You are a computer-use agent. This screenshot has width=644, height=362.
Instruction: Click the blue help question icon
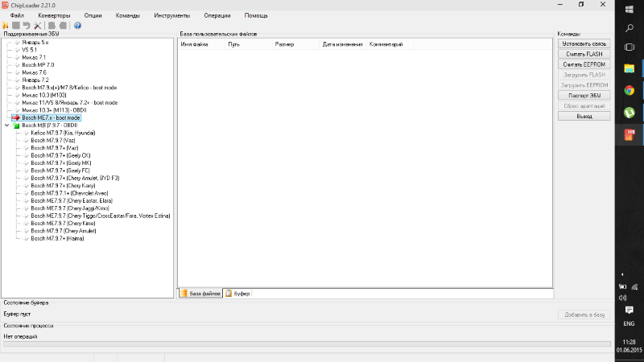coord(77,26)
